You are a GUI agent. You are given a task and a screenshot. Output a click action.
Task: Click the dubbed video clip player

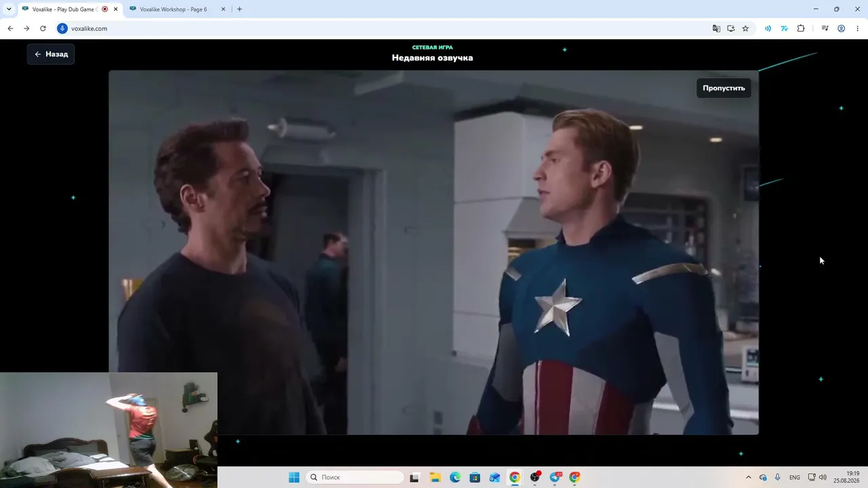433,252
